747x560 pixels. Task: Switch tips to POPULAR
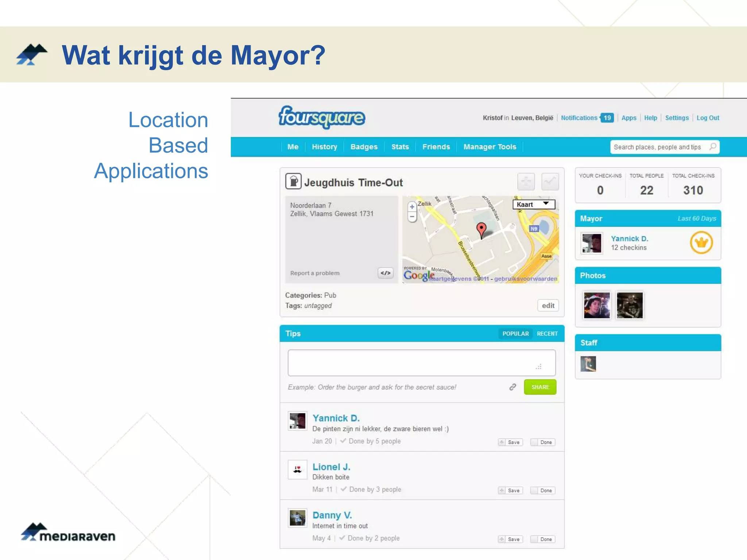tap(515, 334)
